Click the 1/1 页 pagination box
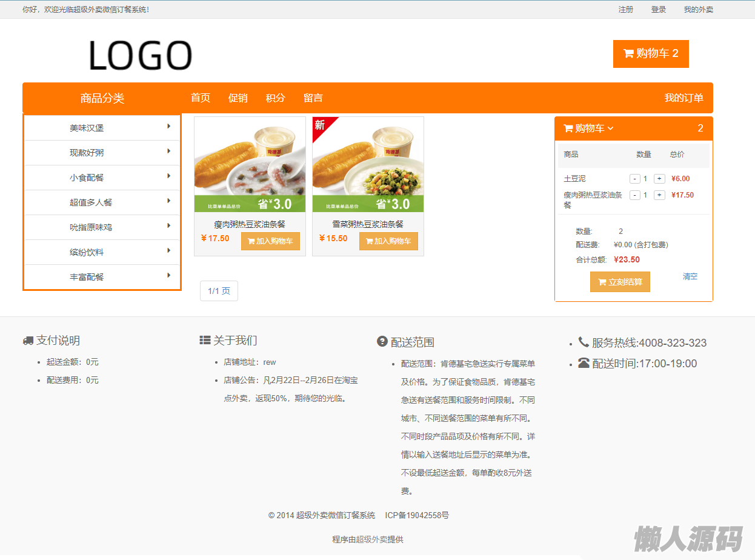 point(219,291)
